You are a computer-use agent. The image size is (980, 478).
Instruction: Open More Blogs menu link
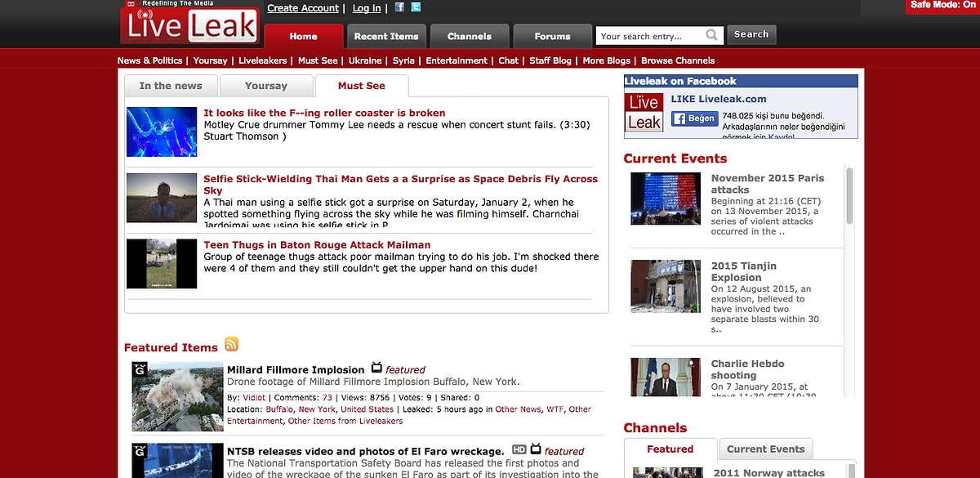click(606, 60)
